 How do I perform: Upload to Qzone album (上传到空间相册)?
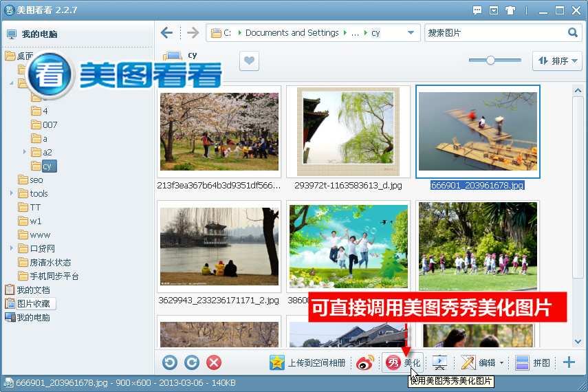point(307,362)
